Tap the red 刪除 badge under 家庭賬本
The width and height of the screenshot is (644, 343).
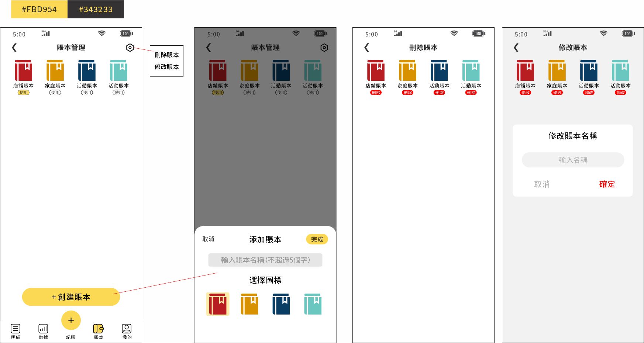[x=407, y=93]
